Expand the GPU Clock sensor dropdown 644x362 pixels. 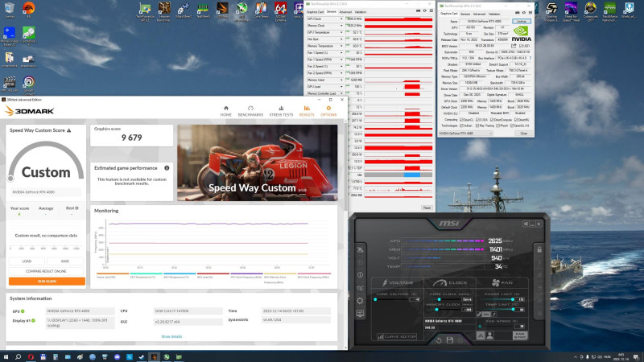click(x=341, y=19)
